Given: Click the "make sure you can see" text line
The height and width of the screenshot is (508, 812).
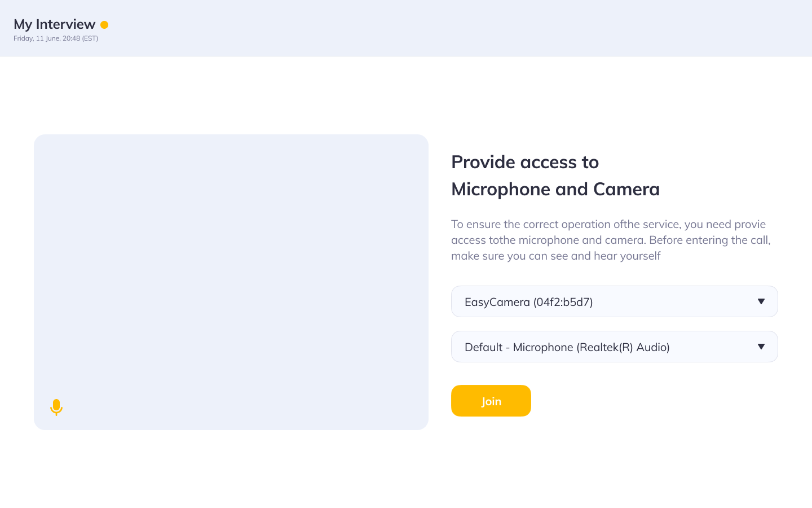Looking at the screenshot, I should [x=555, y=256].
